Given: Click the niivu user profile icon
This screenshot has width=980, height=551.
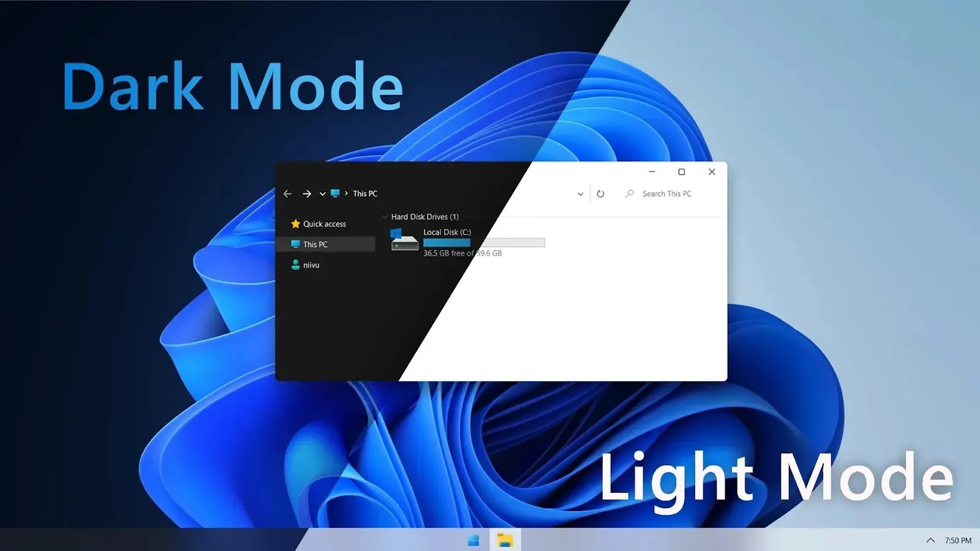Looking at the screenshot, I should click(296, 264).
